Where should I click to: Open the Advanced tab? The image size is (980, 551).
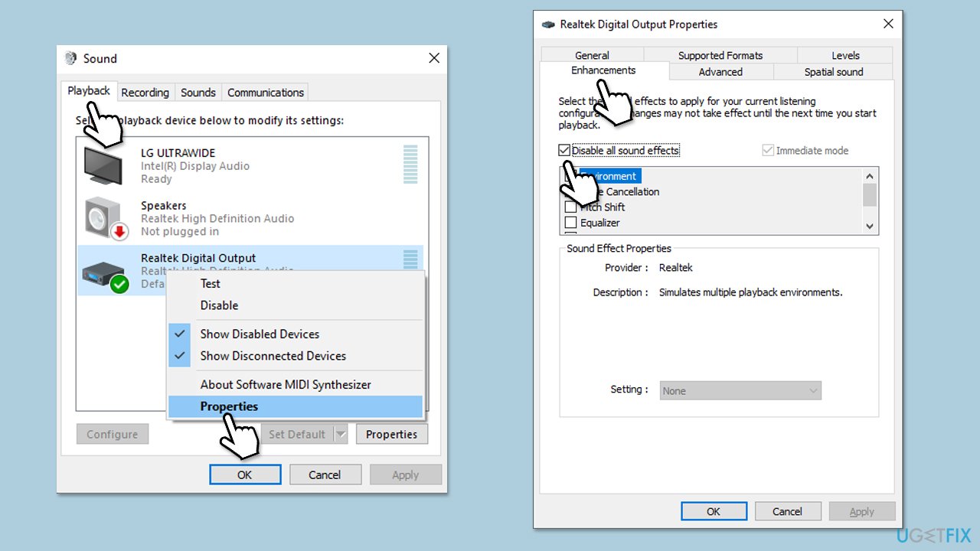(x=720, y=72)
